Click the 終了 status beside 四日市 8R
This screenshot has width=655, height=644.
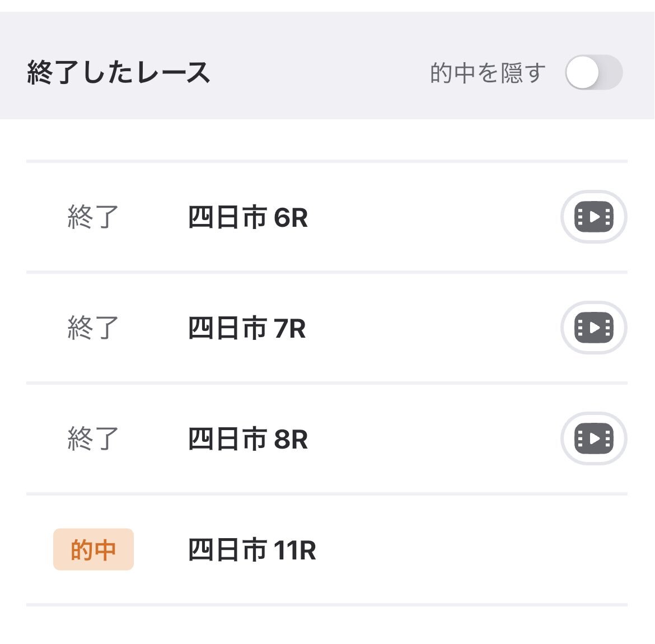[93, 438]
